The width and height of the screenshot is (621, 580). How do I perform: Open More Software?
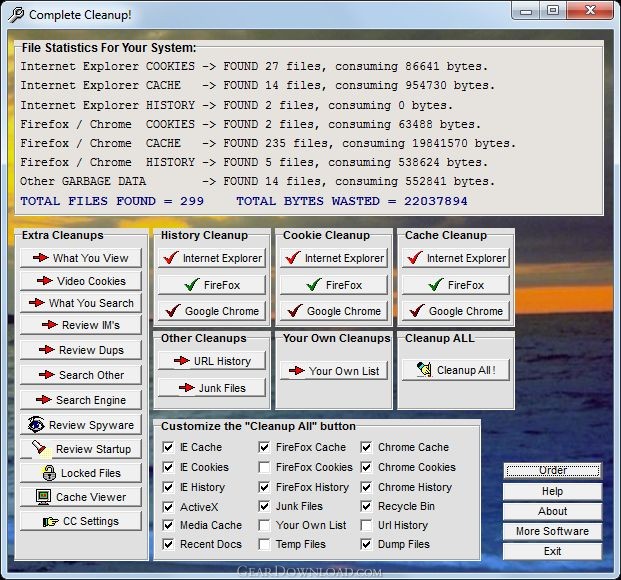coord(552,531)
